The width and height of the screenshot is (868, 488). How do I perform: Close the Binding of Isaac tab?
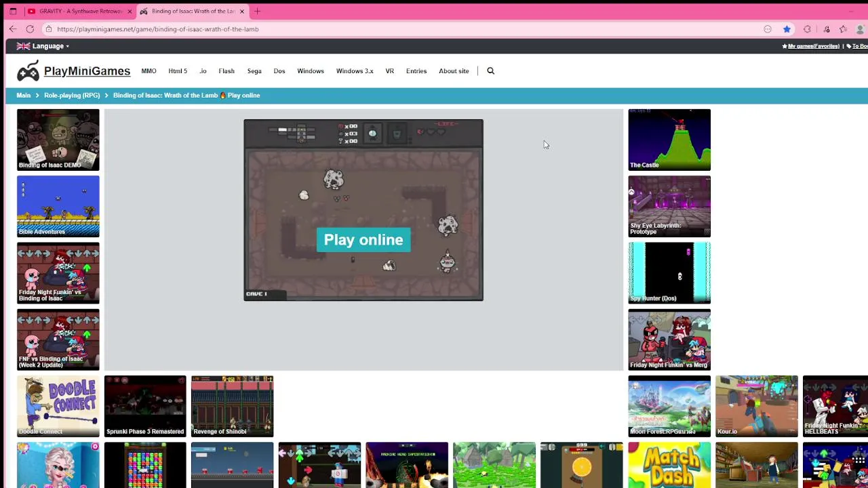pyautogui.click(x=242, y=12)
